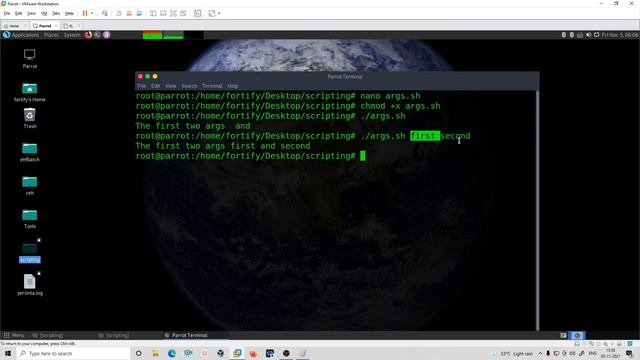The height and width of the screenshot is (360, 640).
Task: Click the VMware Workstation taskbar icon
Action: click(237, 353)
